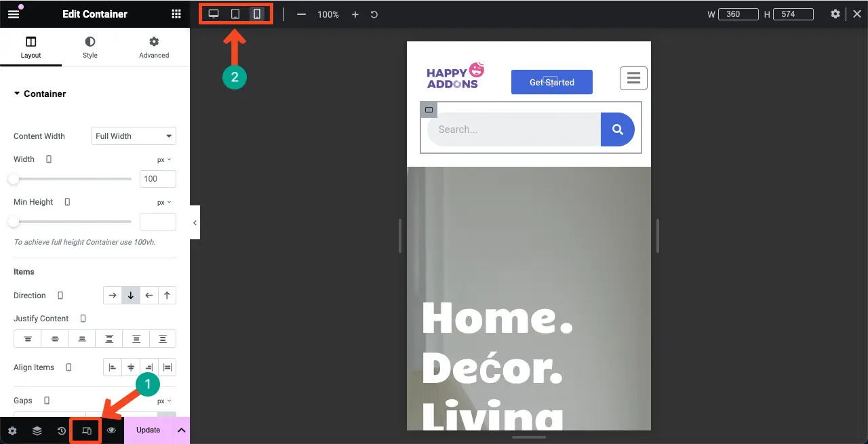The width and height of the screenshot is (868, 444).
Task: Open the widgets grid panel icon
Action: coord(176,14)
